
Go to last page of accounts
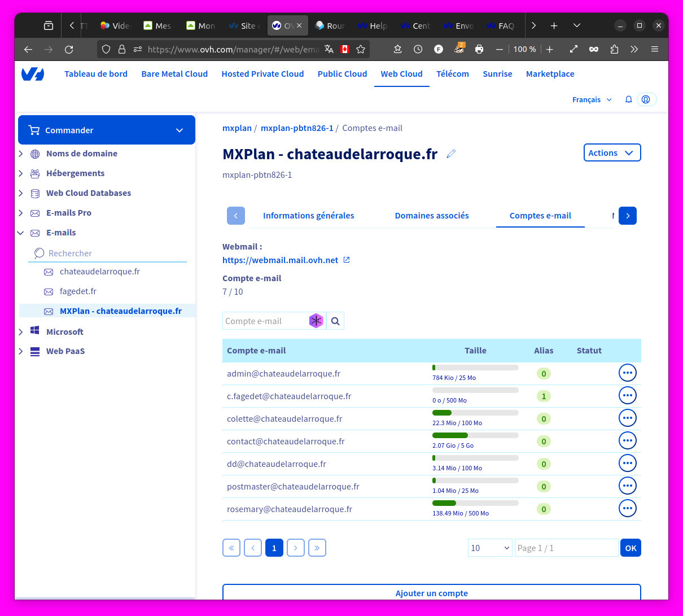[x=317, y=548]
